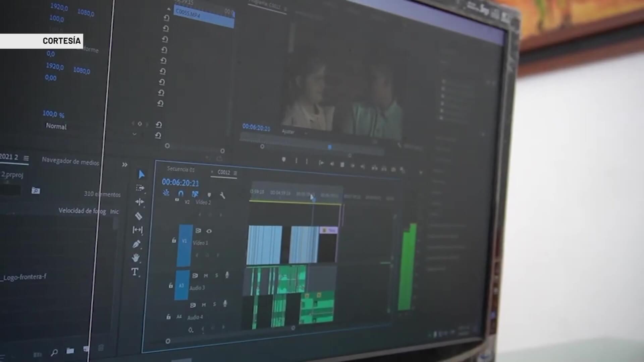Click program monitor timecode 00:06:20:20
Image resolution: width=644 pixels, height=362 pixels.
click(256, 127)
